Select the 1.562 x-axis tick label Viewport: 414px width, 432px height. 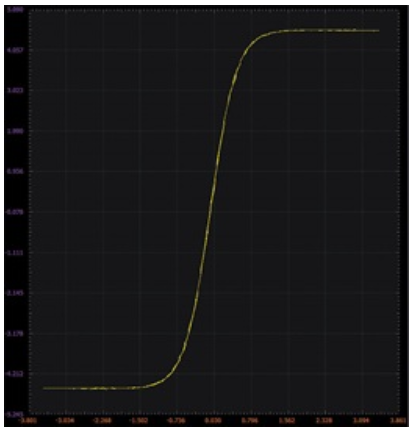point(287,421)
